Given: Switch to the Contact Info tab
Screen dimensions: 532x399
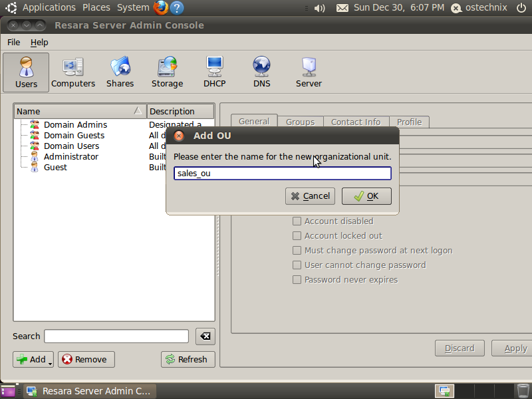Looking at the screenshot, I should (x=356, y=122).
